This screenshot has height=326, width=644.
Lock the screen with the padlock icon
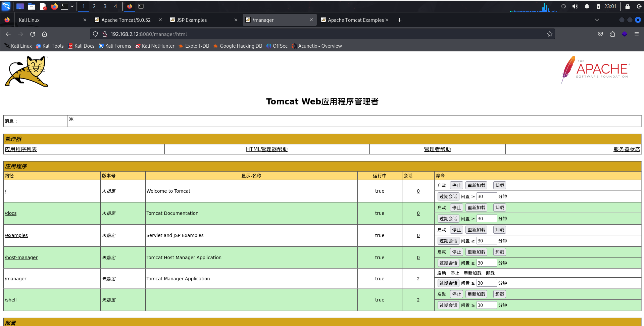coord(628,6)
